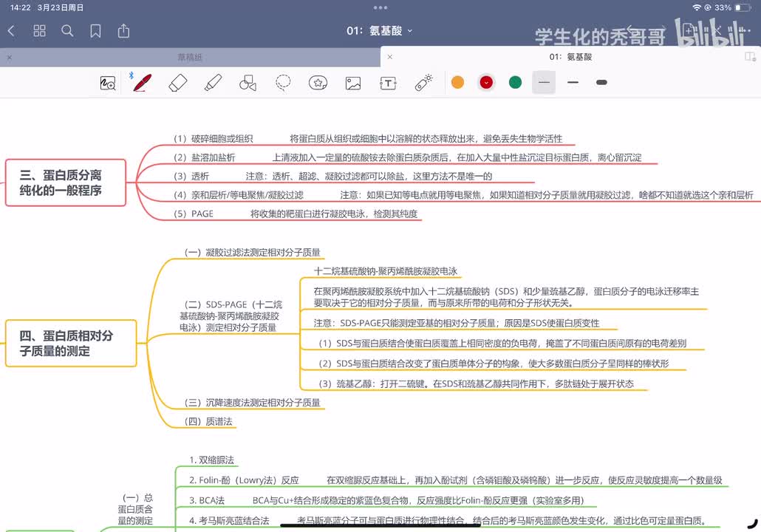Select the zoom window tool
The width and height of the screenshot is (761, 532).
(108, 83)
